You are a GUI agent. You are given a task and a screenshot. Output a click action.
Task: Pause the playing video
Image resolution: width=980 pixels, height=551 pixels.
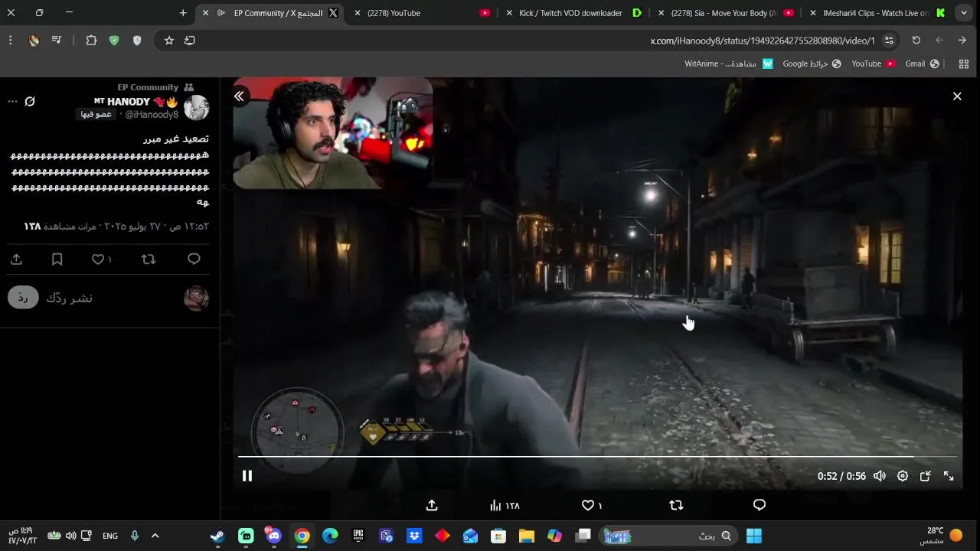tap(247, 476)
